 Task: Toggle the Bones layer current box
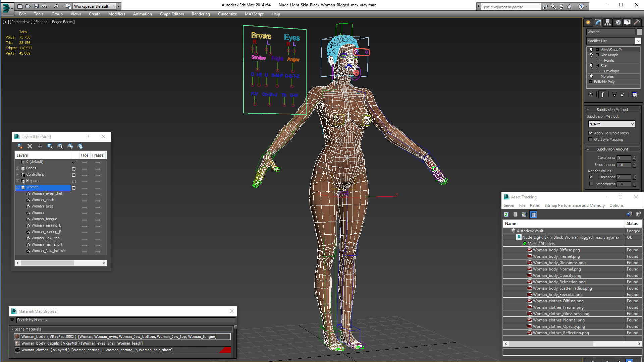coord(73,169)
